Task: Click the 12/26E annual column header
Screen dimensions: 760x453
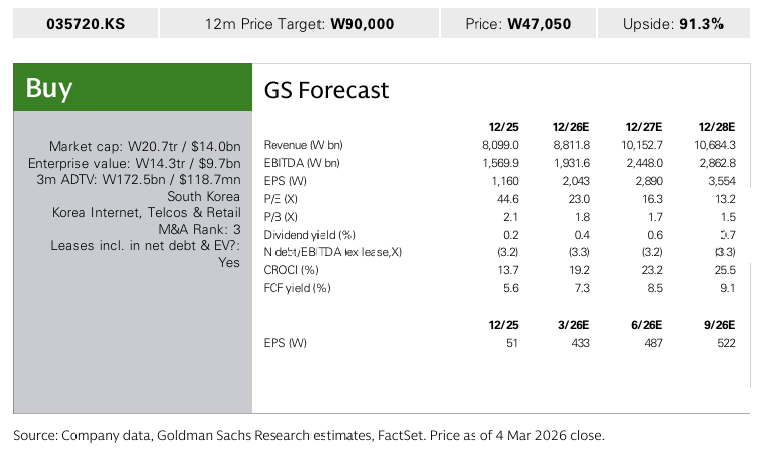Action: pos(572,127)
